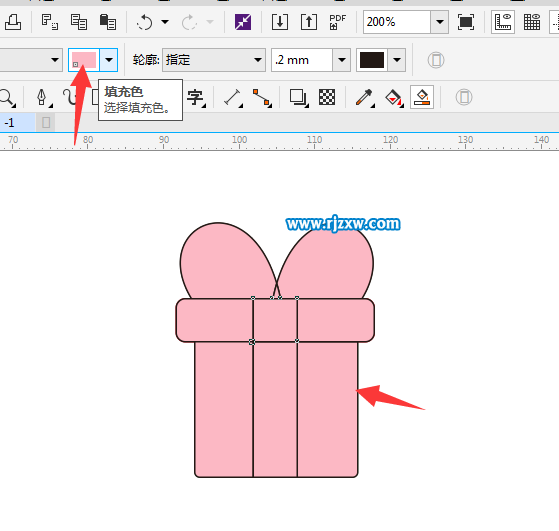Click the Cut icon in toolbar
Viewport: 559px width, 531px height.
tap(50, 22)
